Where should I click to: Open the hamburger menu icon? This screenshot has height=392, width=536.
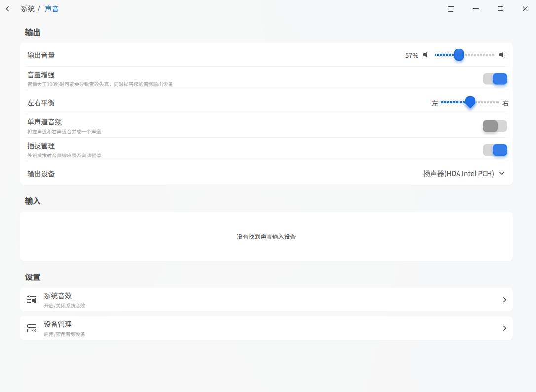(451, 9)
